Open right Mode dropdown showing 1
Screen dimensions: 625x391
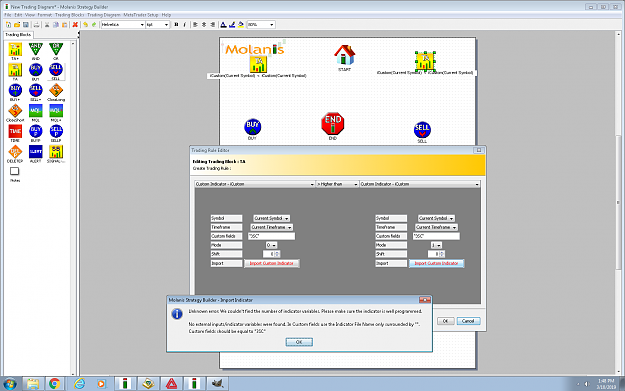click(x=436, y=245)
